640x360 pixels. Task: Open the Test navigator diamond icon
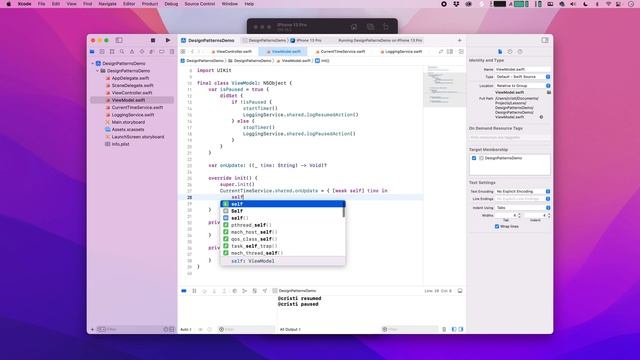coord(142,52)
